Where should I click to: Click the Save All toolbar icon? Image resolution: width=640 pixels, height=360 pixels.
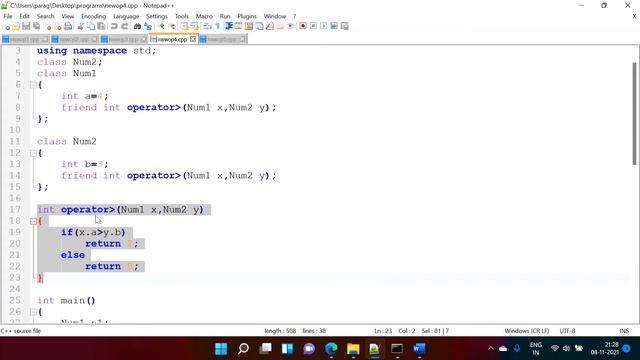point(37,26)
